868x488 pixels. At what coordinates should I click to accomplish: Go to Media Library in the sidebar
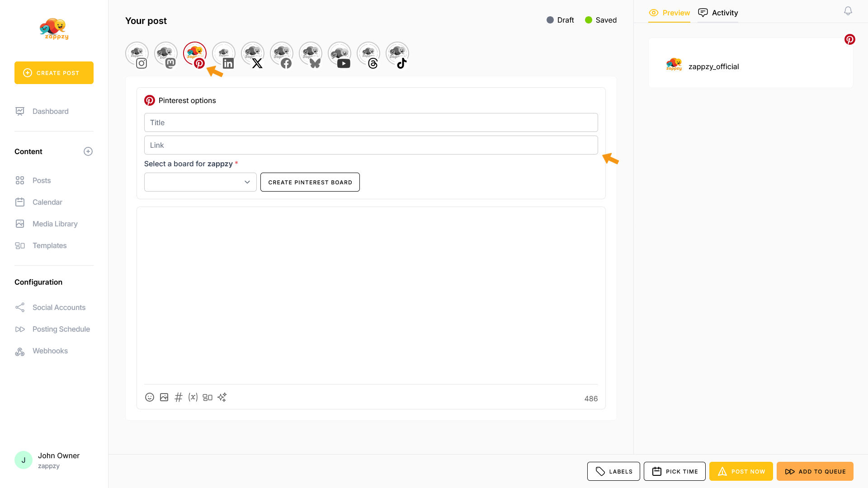55,224
